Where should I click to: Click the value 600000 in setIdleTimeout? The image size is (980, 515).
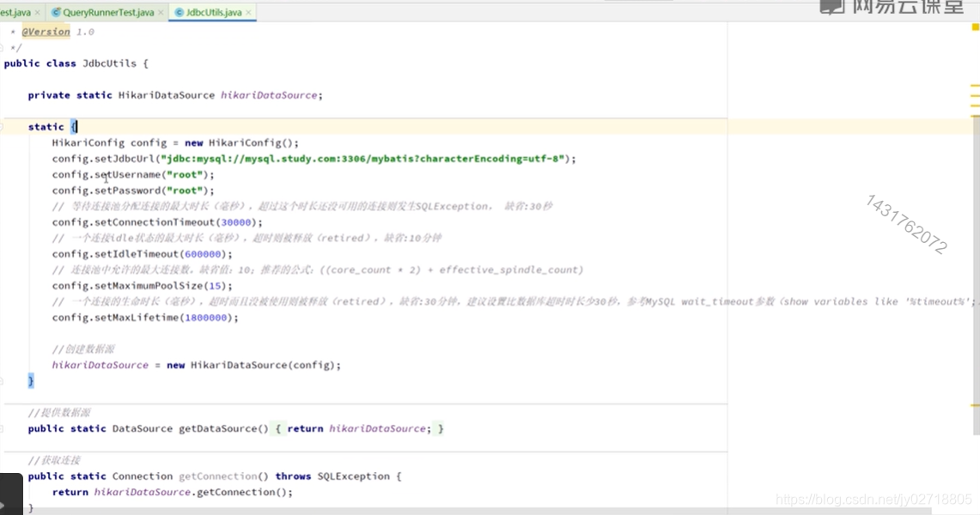click(x=203, y=254)
